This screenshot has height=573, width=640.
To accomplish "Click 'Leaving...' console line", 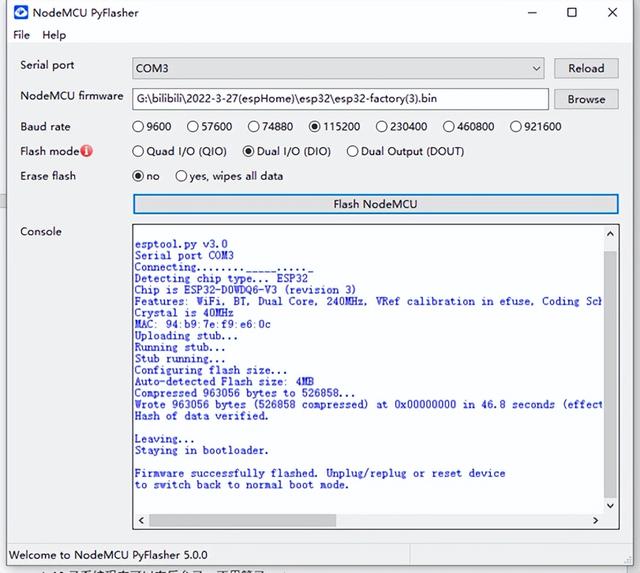I will (x=165, y=439).
